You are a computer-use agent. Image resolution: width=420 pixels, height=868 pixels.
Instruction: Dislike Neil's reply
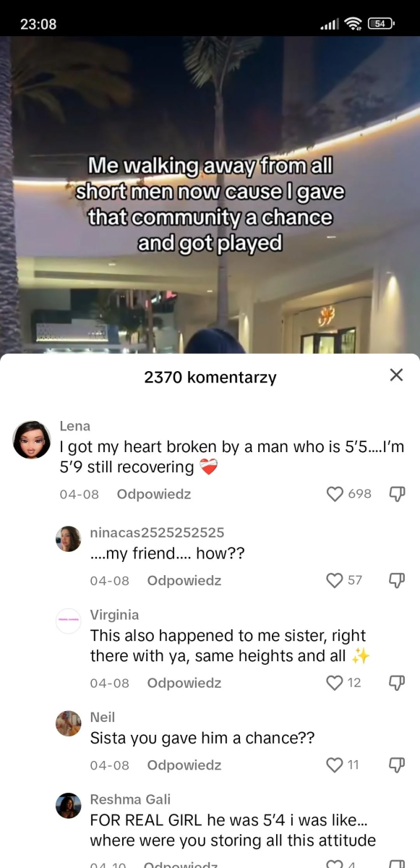tap(397, 765)
